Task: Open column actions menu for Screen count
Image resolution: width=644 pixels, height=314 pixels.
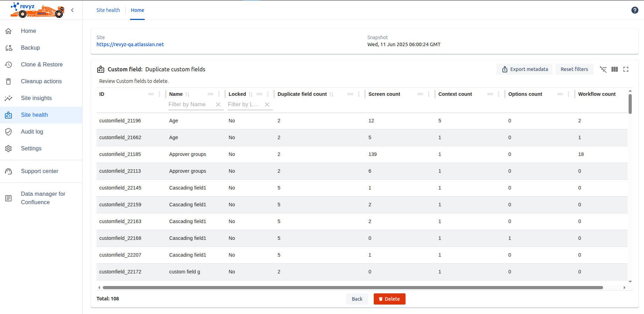Action: pyautogui.click(x=429, y=94)
